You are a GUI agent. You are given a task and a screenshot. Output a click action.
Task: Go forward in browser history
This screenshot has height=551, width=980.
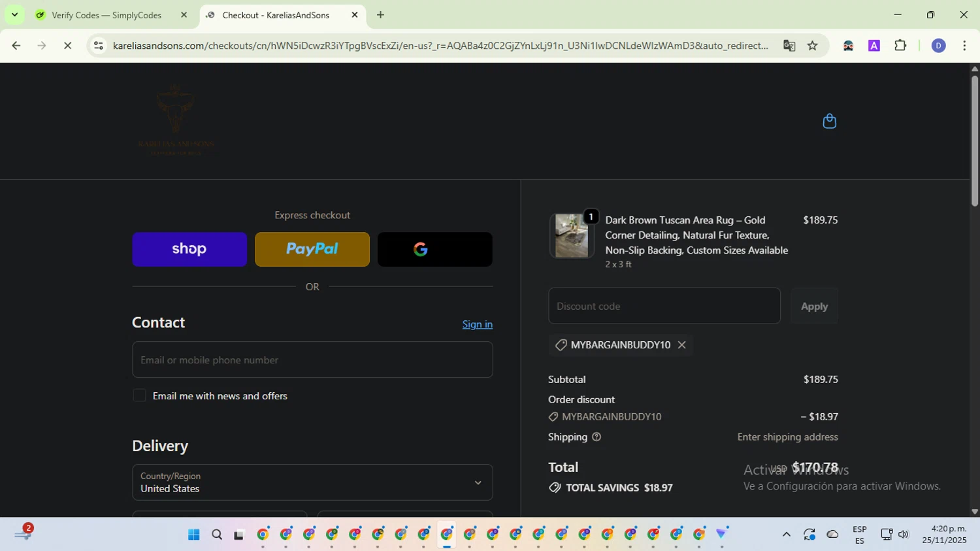click(x=42, y=46)
